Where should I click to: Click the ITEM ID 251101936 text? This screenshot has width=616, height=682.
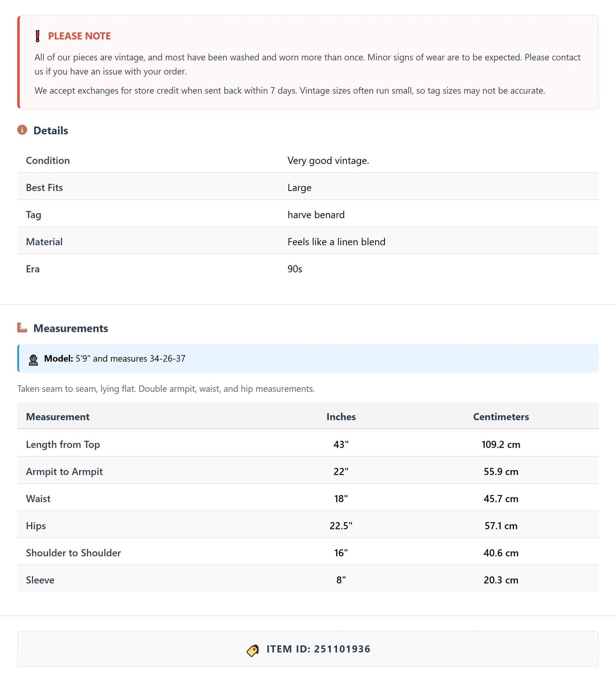point(318,649)
